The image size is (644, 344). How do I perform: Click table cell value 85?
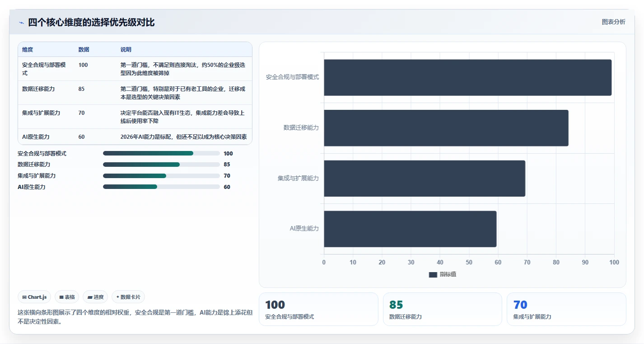(x=81, y=89)
